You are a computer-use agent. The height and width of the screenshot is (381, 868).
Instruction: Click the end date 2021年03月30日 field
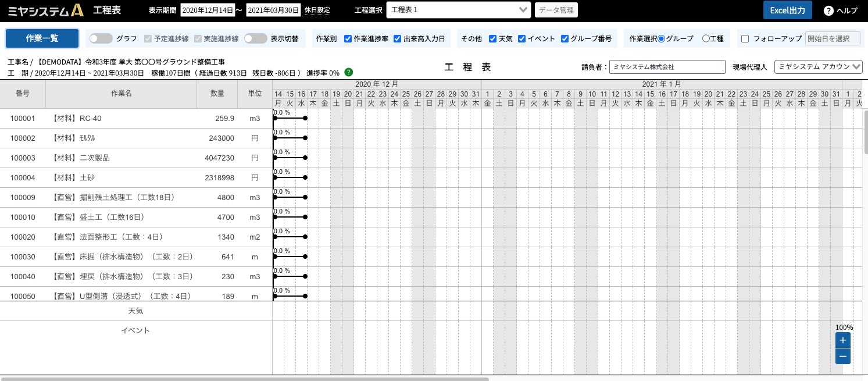click(274, 10)
